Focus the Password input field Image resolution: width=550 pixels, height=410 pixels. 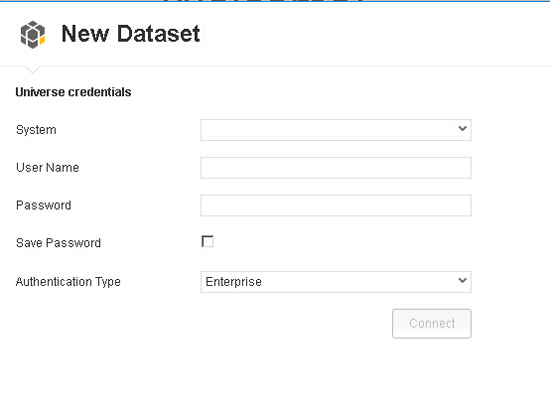pos(336,206)
